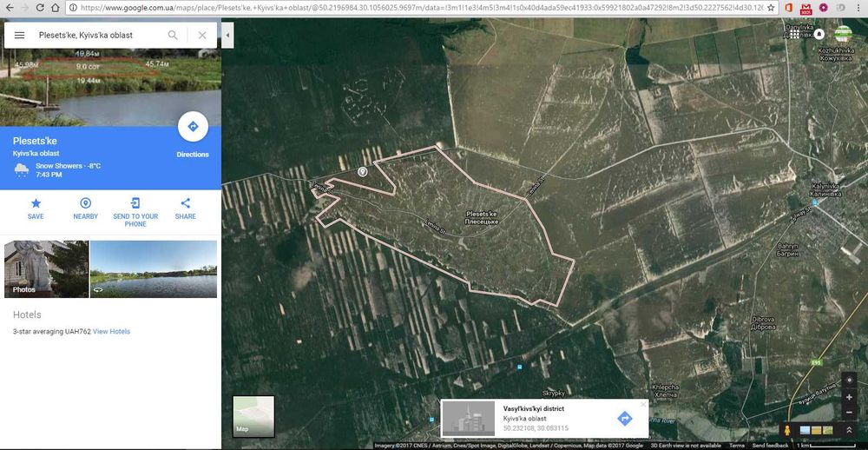Open the hamburger menu in search box
Screen dimensions: 868x450
coord(19,35)
